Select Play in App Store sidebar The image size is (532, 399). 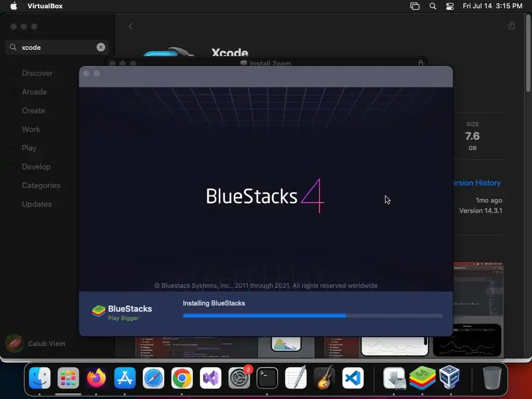pyautogui.click(x=29, y=148)
